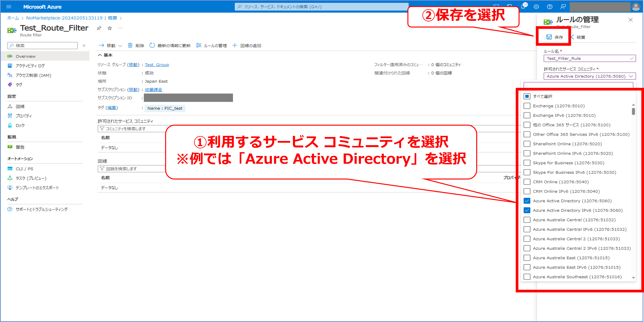Expand the 移動 dropdown arrow

(120, 46)
